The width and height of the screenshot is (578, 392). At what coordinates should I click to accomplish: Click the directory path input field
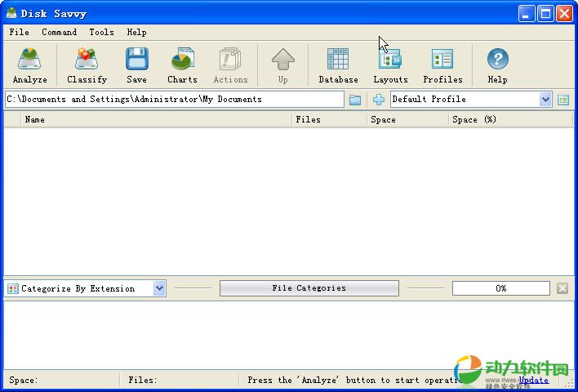coord(174,100)
